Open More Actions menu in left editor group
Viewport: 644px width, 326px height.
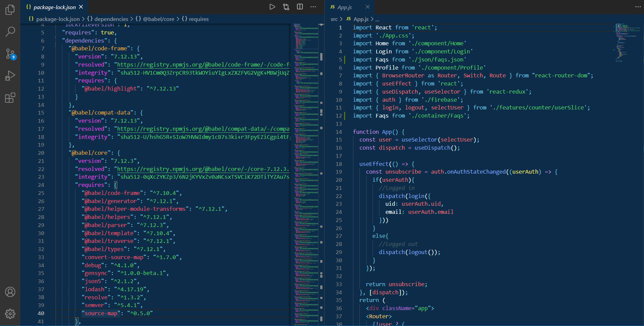click(x=313, y=7)
